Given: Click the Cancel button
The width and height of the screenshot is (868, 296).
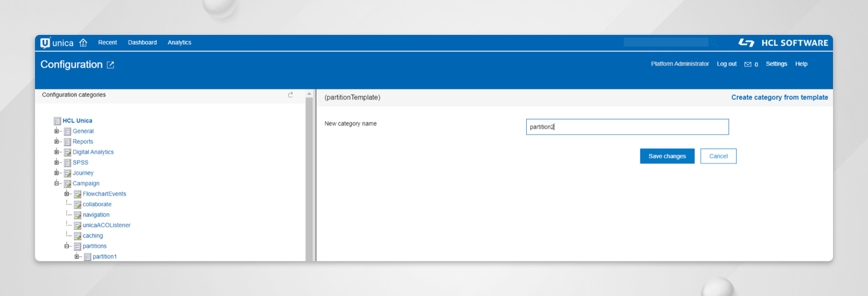Looking at the screenshot, I should click(718, 156).
